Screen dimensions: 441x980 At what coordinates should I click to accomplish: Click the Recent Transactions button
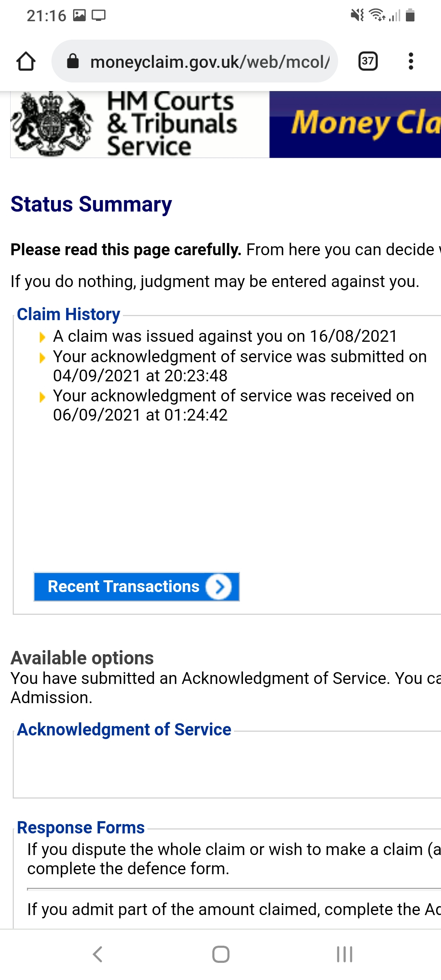(123, 587)
